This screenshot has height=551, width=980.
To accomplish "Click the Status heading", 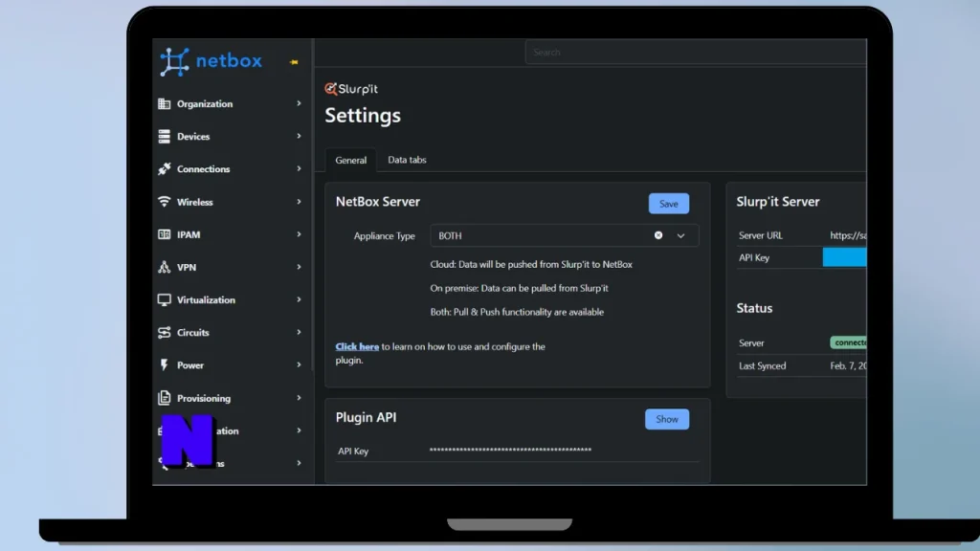I will pos(754,308).
